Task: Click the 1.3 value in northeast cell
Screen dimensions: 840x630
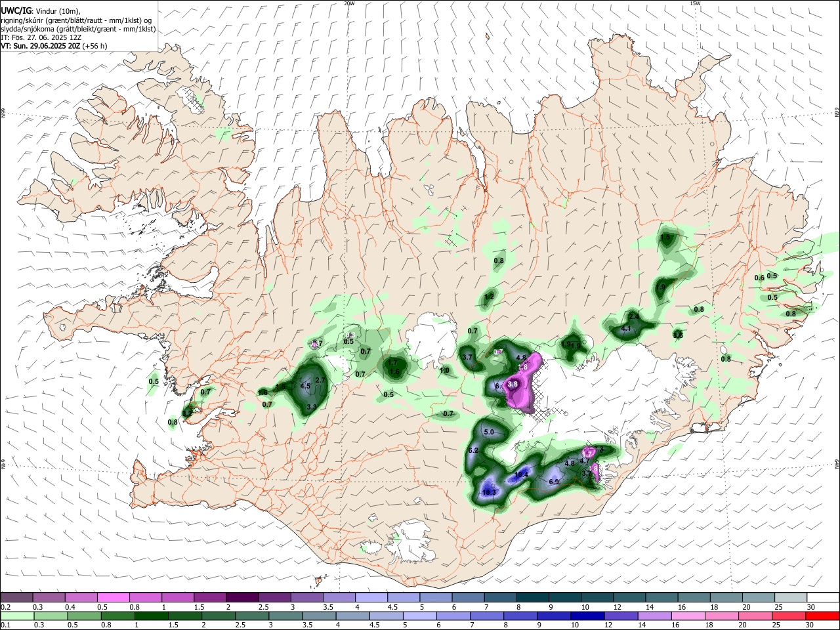Action: click(666, 237)
